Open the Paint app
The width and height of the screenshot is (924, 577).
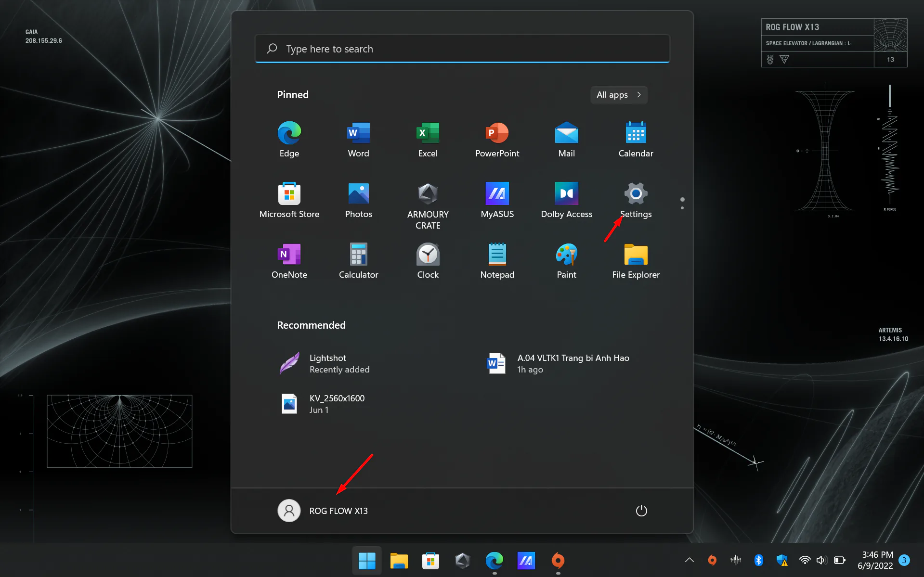(x=566, y=261)
